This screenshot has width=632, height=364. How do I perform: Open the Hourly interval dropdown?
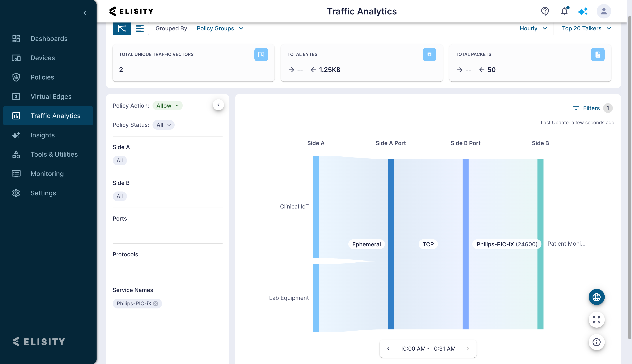[533, 29]
